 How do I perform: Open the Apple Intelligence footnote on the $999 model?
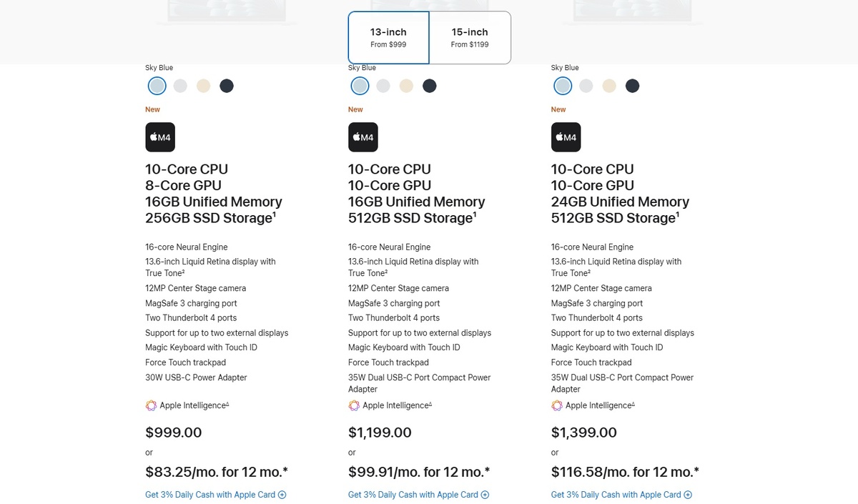227,404
